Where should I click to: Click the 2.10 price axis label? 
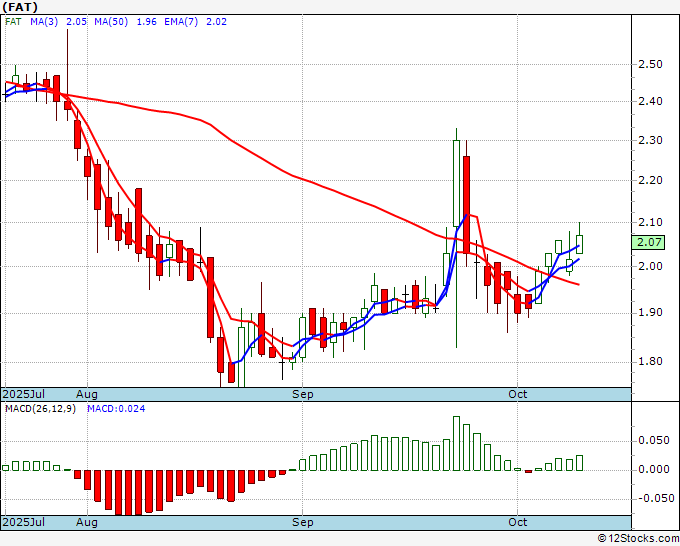[650, 222]
